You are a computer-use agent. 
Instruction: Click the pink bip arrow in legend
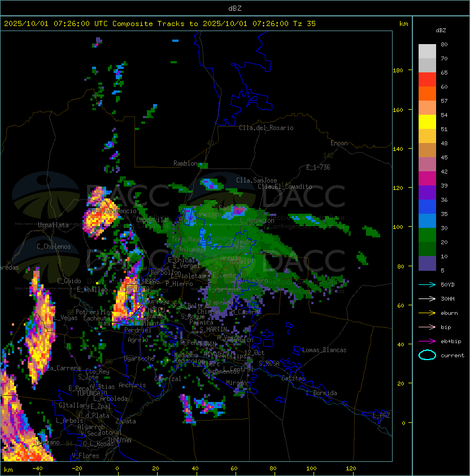pyautogui.click(x=427, y=327)
